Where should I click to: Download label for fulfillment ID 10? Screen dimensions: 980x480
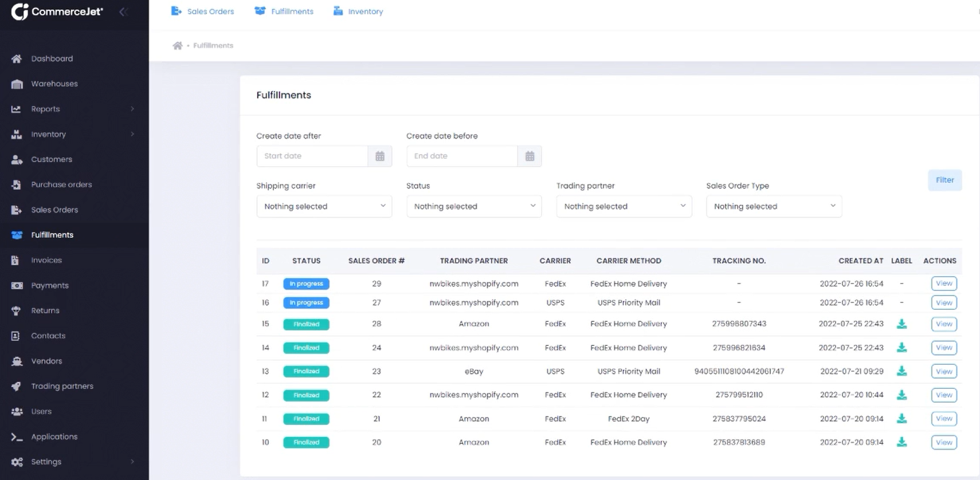click(x=901, y=442)
